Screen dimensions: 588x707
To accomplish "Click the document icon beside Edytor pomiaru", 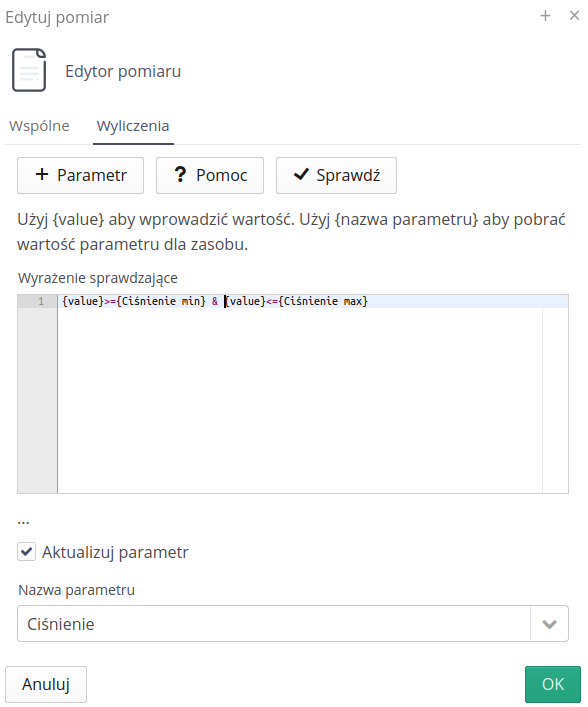I will point(29,70).
